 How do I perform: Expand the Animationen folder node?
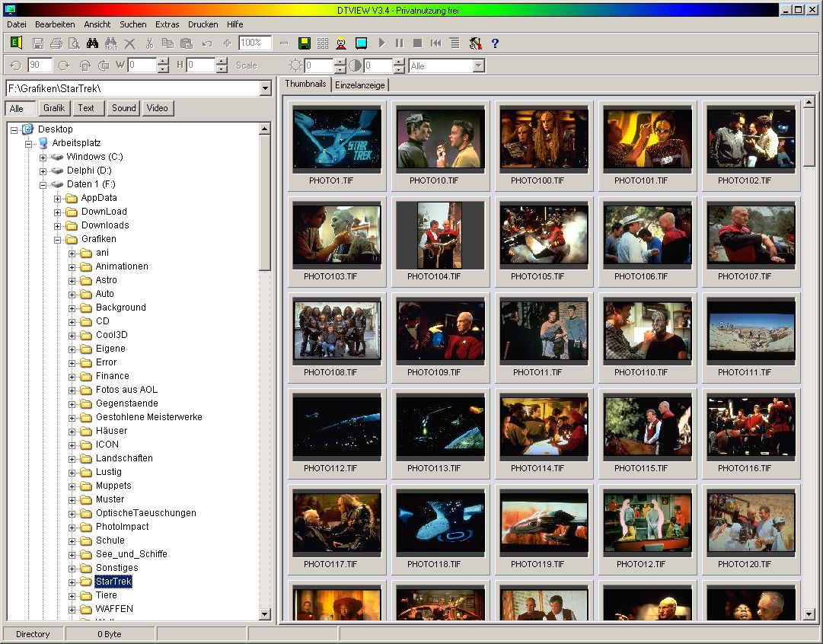(x=72, y=267)
